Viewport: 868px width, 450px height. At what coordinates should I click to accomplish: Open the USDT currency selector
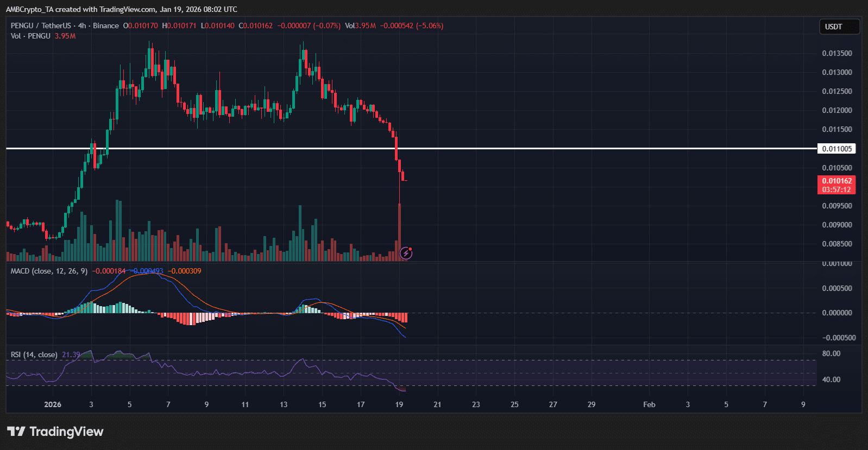839,27
